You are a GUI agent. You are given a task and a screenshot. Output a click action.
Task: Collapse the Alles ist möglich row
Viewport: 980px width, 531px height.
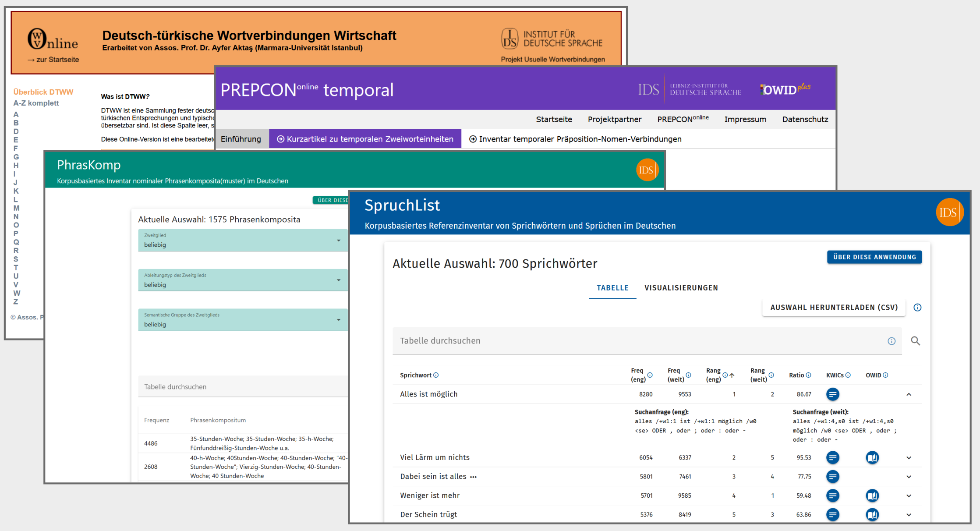tap(909, 394)
